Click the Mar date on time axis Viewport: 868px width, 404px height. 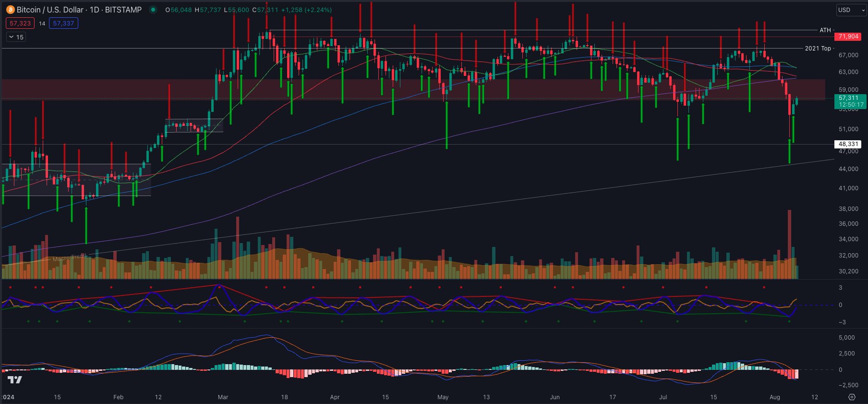[x=223, y=397]
